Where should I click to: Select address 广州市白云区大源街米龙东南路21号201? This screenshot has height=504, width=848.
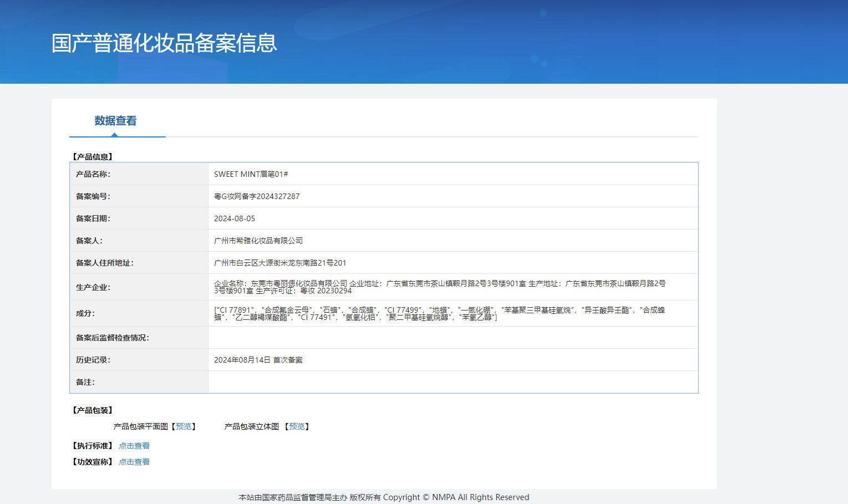click(x=280, y=263)
